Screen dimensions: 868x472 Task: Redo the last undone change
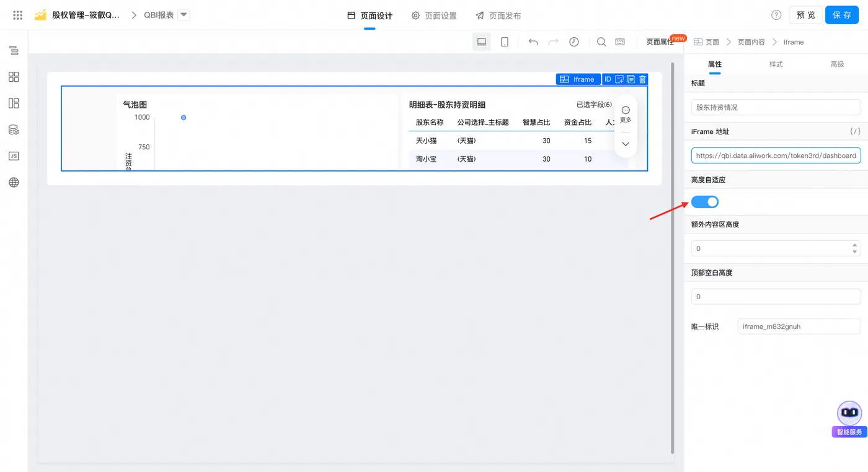(x=554, y=42)
